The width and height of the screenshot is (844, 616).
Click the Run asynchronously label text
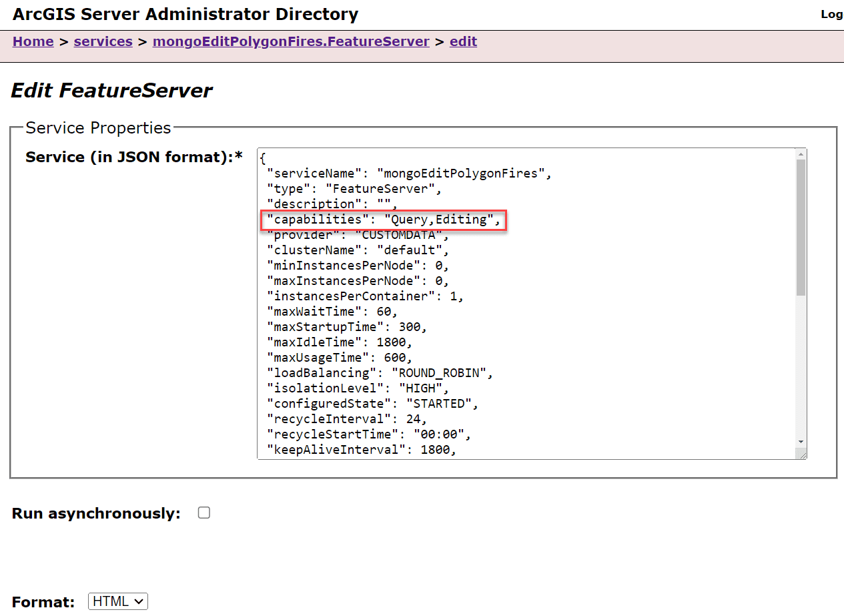pos(95,513)
